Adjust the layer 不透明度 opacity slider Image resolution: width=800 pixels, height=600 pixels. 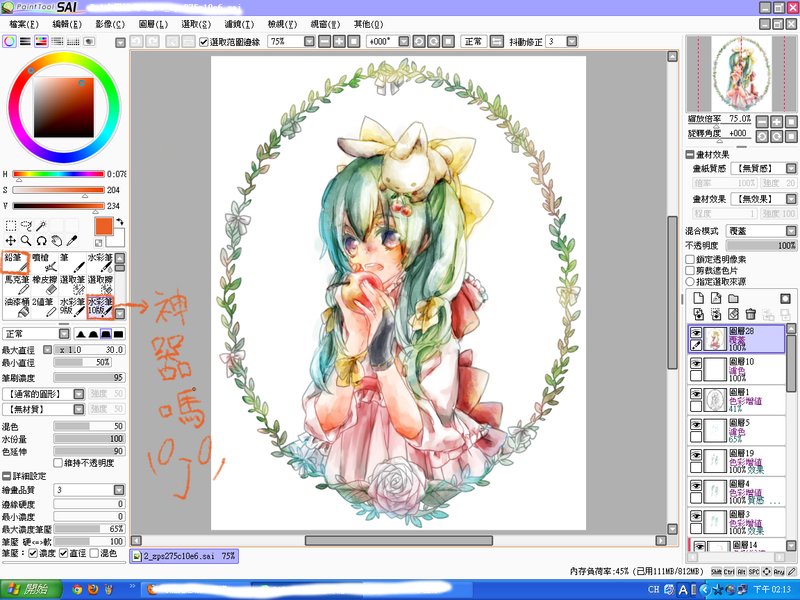761,245
